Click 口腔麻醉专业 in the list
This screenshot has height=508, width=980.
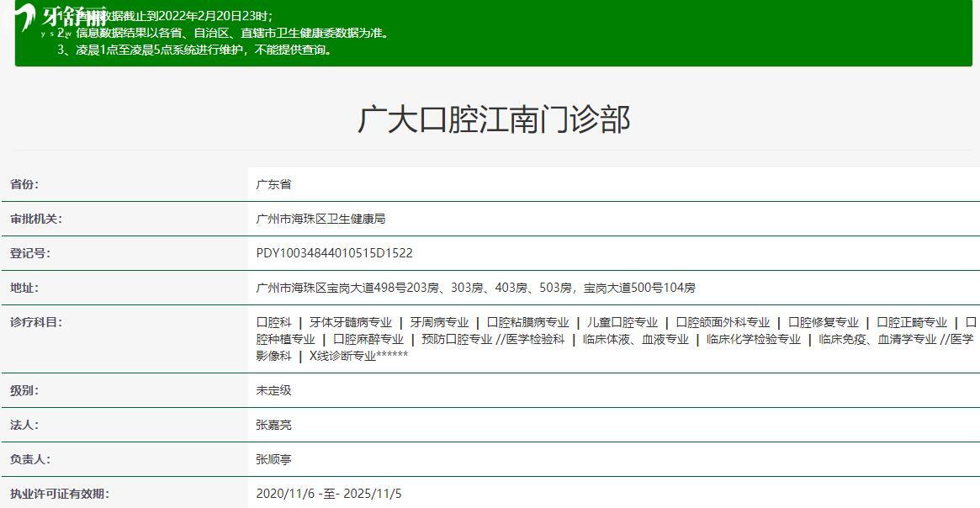[x=368, y=339]
